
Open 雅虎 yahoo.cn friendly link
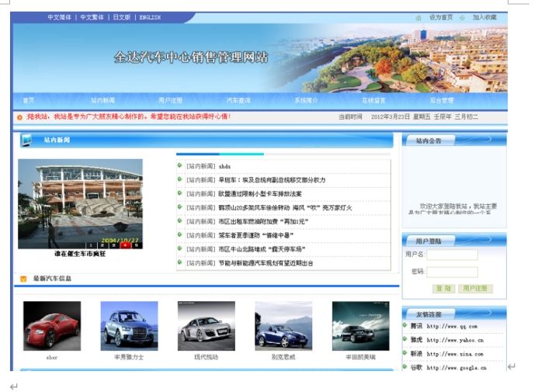(x=447, y=340)
